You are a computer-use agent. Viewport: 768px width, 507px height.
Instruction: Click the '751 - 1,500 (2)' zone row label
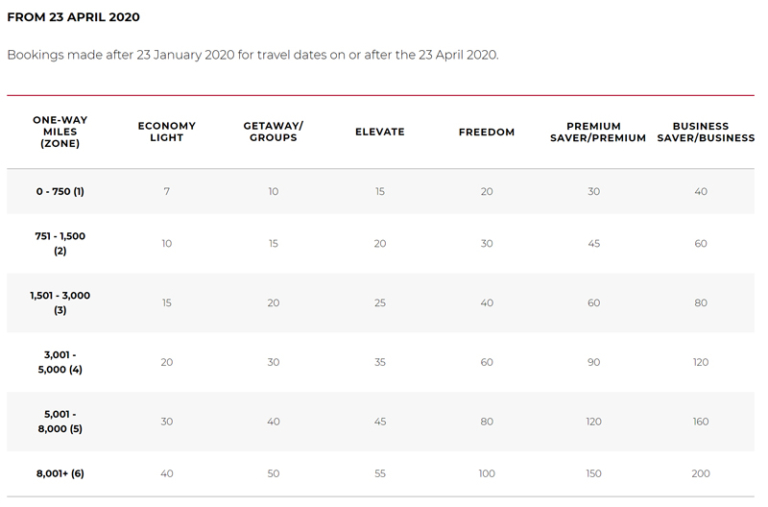tap(60, 243)
